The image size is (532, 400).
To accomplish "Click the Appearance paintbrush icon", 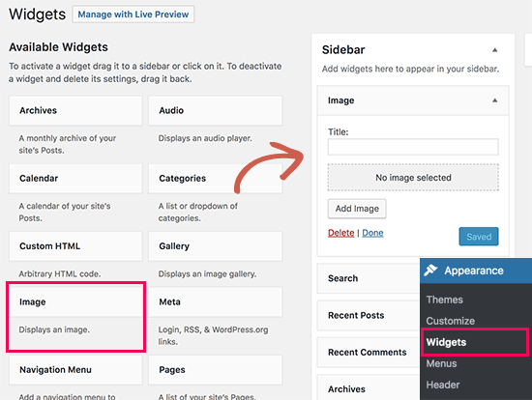I will (430, 271).
